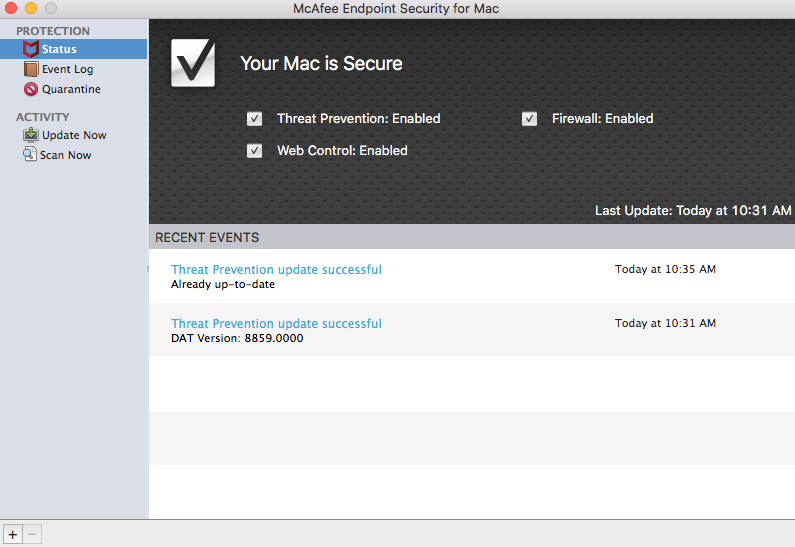Toggle the Web Control Enabled checkbox
795x547 pixels.
click(x=255, y=151)
